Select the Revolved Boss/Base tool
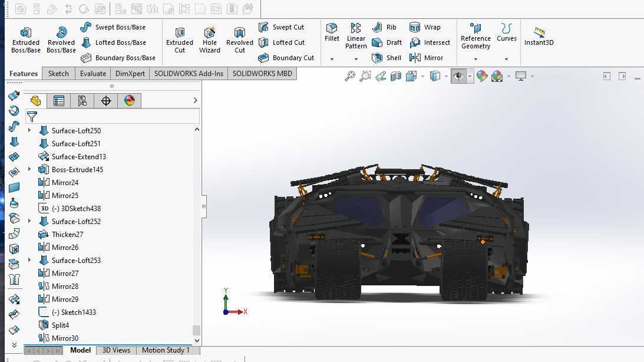Image resolution: width=644 pixels, height=362 pixels. (61, 40)
